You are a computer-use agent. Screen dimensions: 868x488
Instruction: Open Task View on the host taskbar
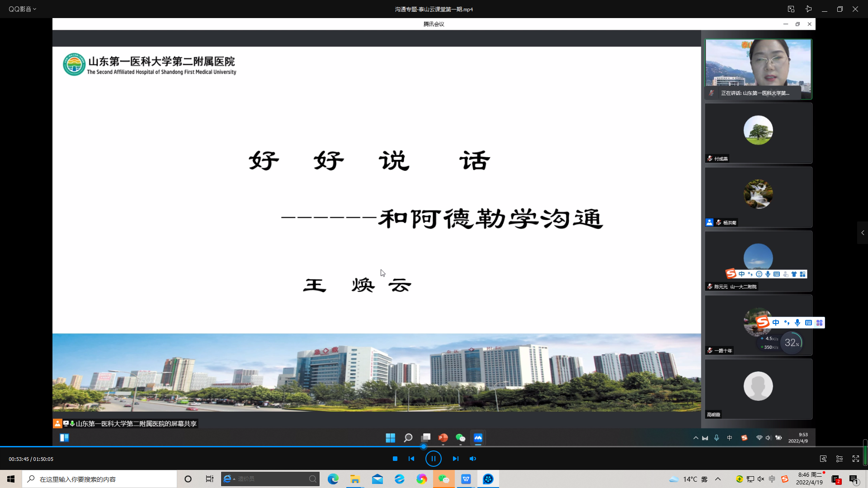[x=209, y=479]
